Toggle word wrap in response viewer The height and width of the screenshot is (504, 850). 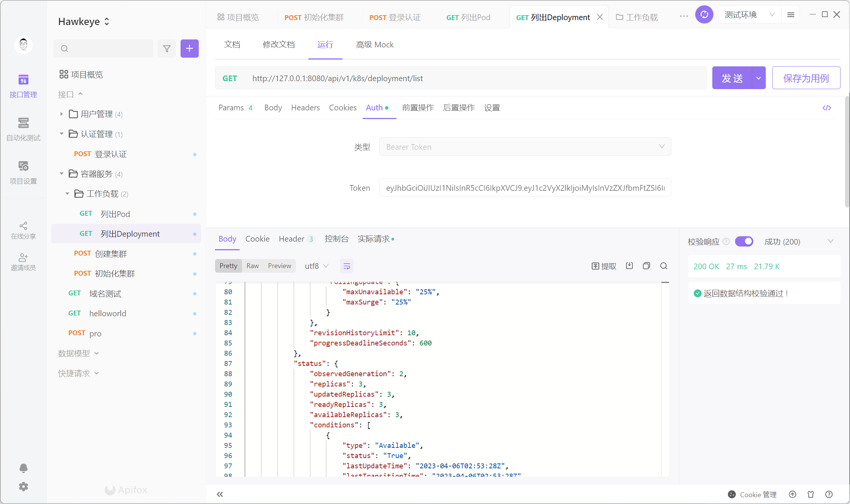[347, 266]
